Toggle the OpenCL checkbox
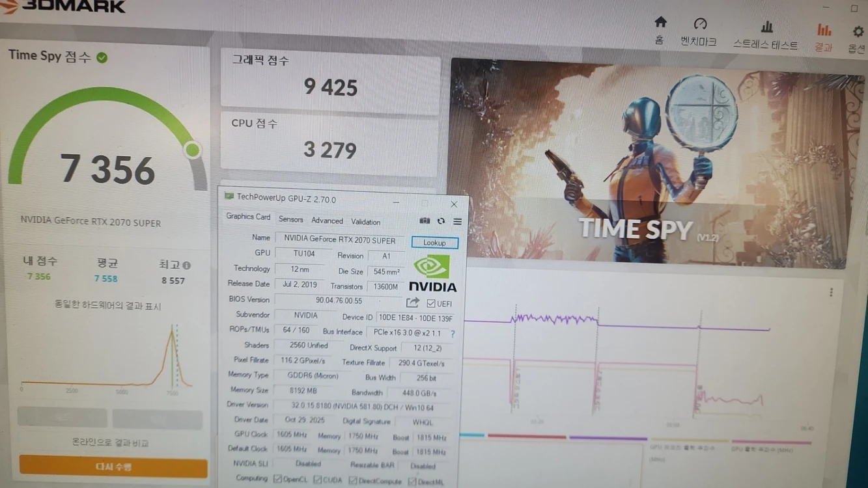The image size is (868, 488). [278, 480]
